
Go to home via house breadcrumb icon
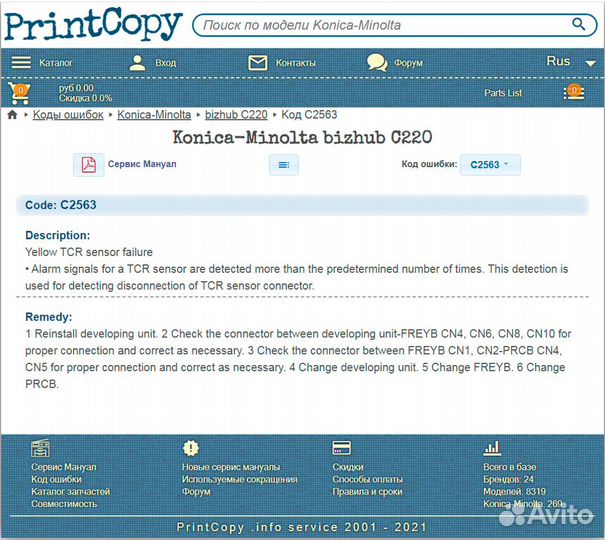point(12,115)
